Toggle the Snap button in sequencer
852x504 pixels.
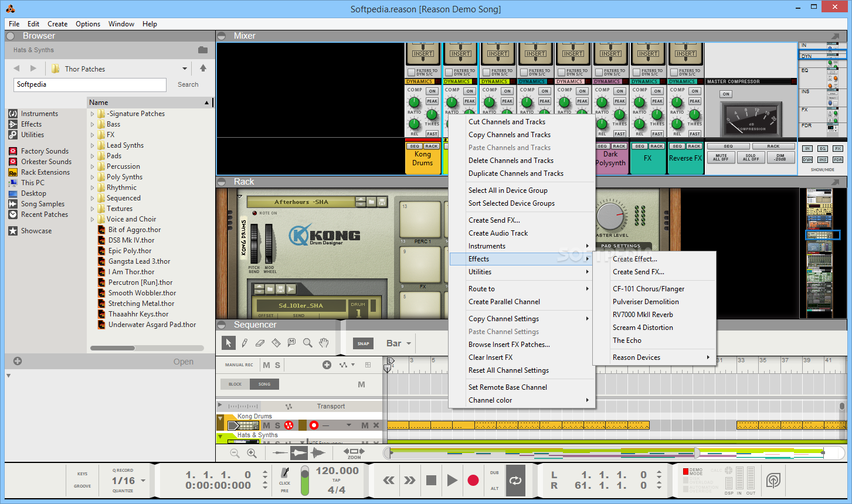(x=364, y=343)
